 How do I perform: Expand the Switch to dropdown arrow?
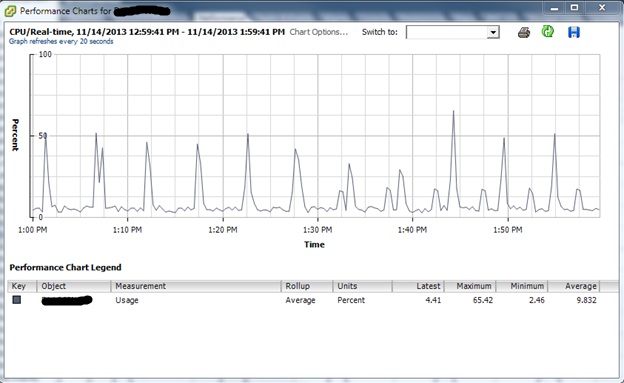click(x=493, y=32)
